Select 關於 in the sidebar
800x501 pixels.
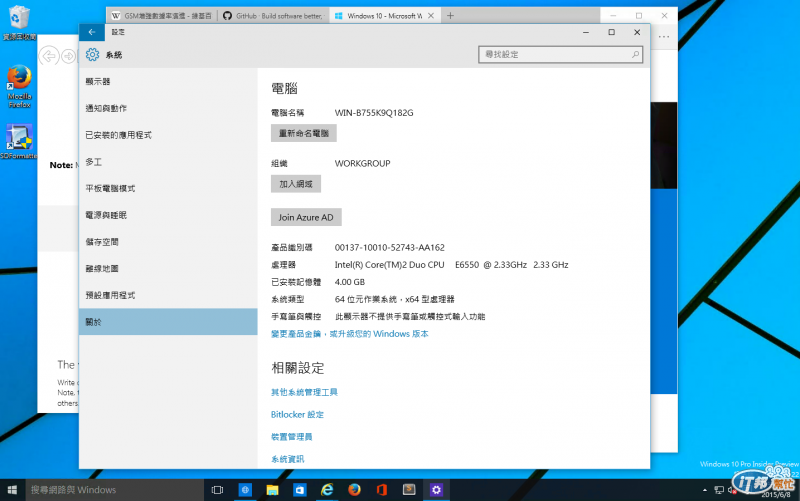pyautogui.click(x=168, y=322)
